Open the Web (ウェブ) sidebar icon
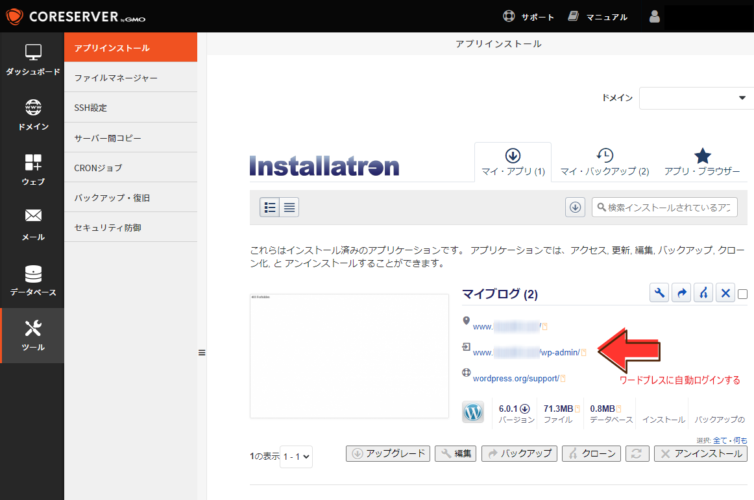This screenshot has width=754, height=500. click(33, 170)
